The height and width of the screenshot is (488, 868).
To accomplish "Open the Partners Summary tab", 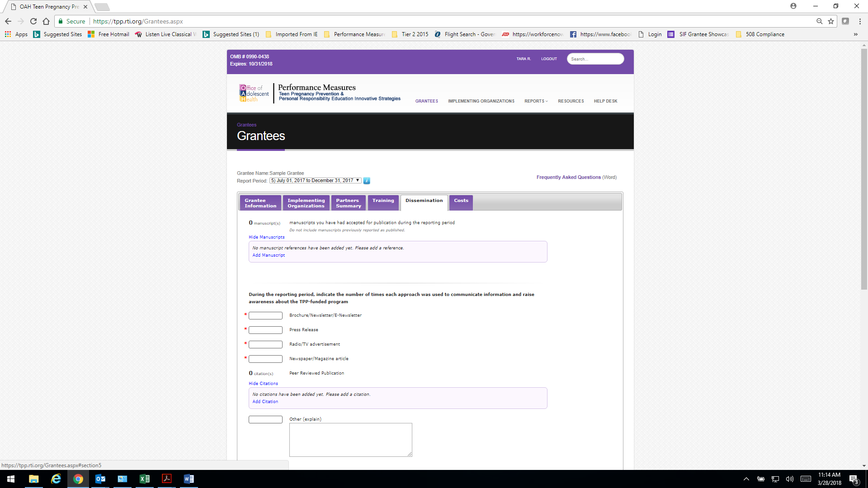I will click(x=348, y=203).
